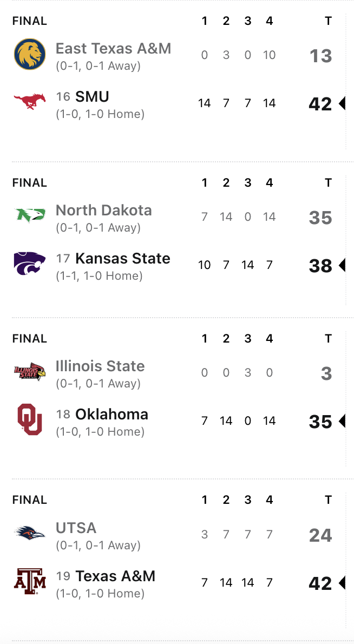The image size is (354, 644).
Task: Select the Texas A&M team name
Action: click(x=115, y=576)
